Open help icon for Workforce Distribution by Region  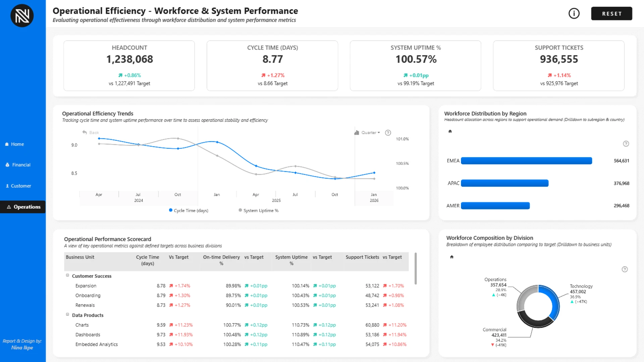626,144
